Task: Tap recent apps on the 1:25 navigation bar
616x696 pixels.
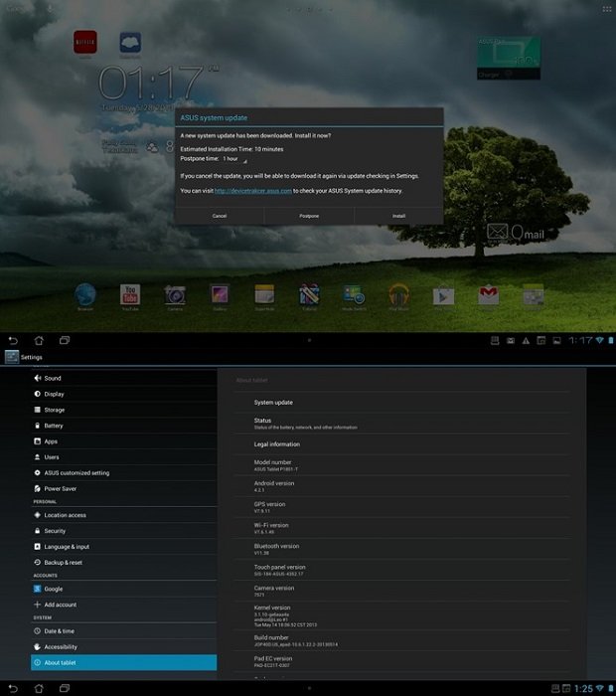Action: click(65, 688)
